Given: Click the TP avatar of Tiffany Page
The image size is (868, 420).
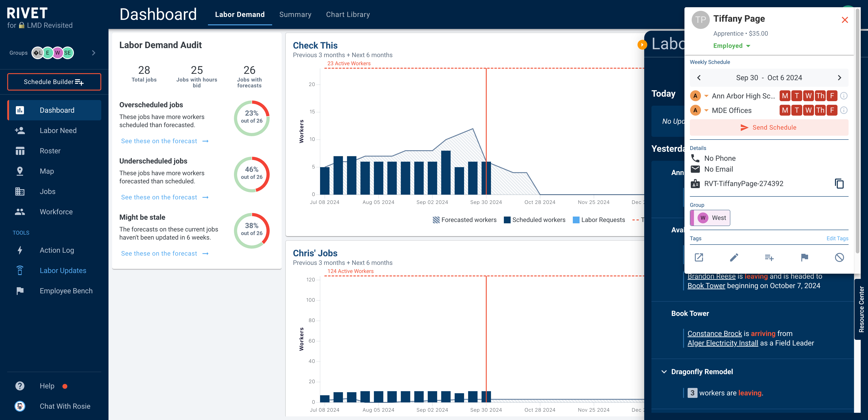Looking at the screenshot, I should coord(701,20).
